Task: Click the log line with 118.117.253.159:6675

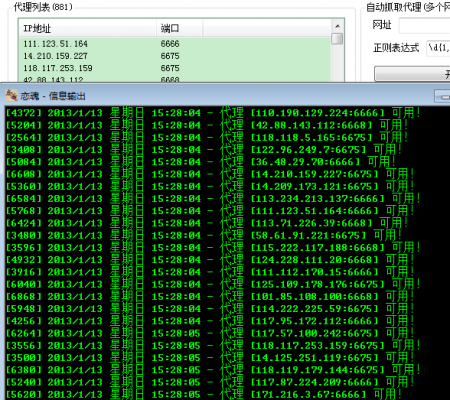Action: tap(213, 346)
